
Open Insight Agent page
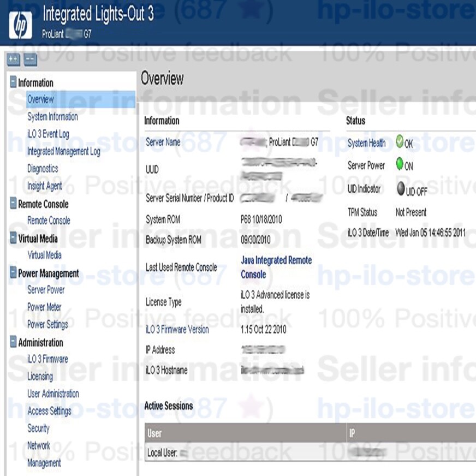45,186
